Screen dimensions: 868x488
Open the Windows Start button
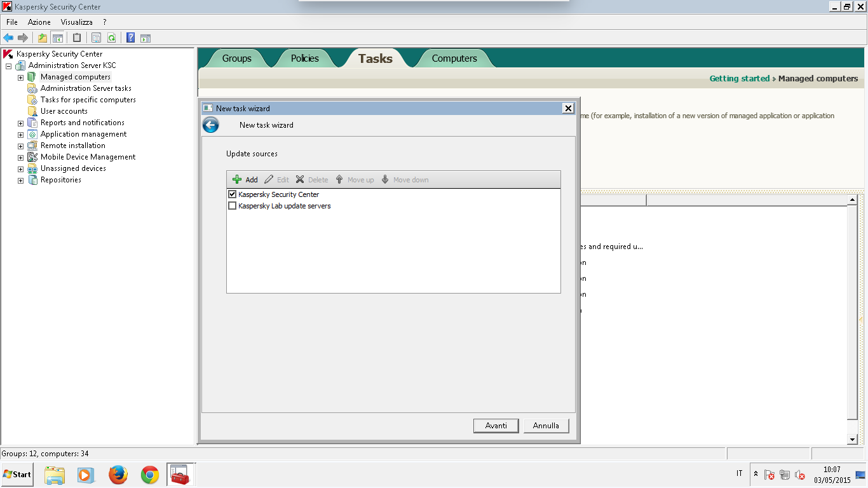tap(17, 475)
